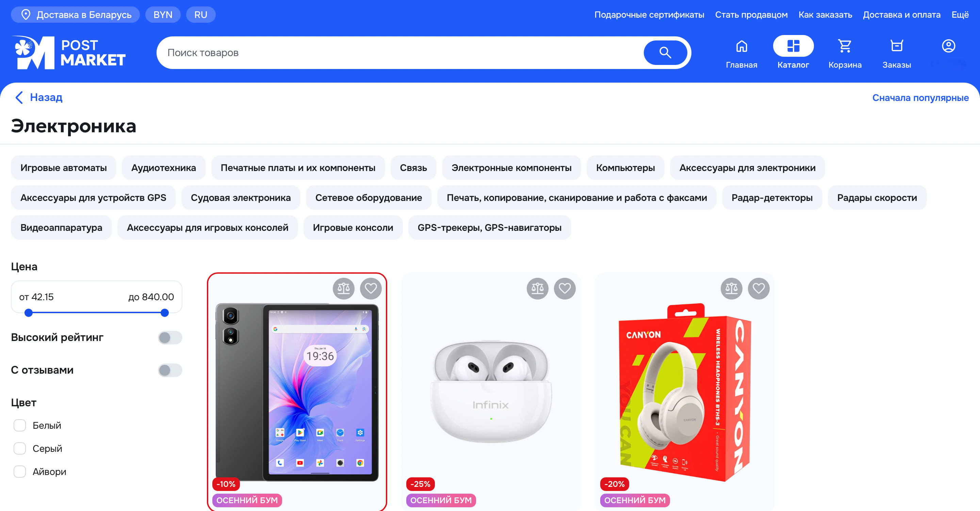This screenshot has width=980, height=511.
Task: Compare the Infinix earbuds using scales icon
Action: point(538,289)
